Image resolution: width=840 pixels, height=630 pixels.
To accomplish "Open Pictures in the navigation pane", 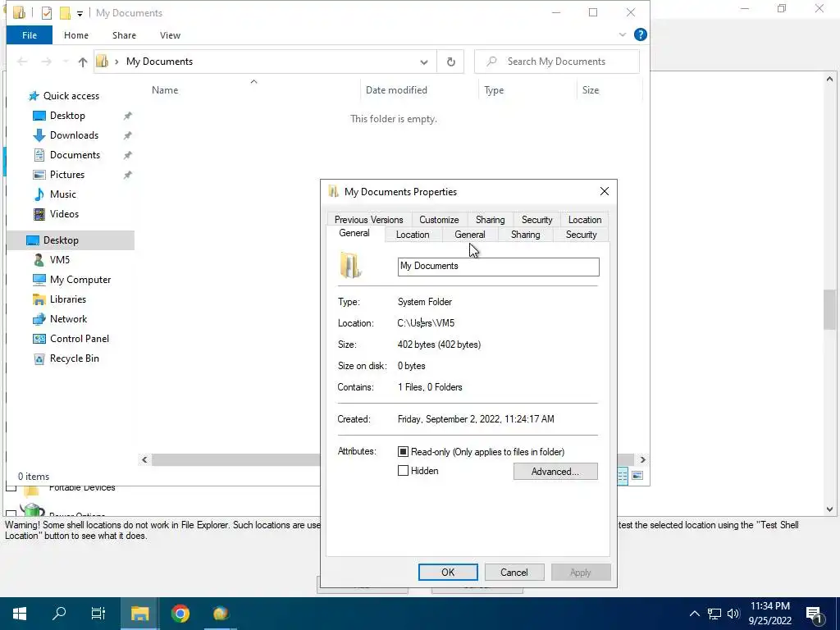I will point(67,175).
